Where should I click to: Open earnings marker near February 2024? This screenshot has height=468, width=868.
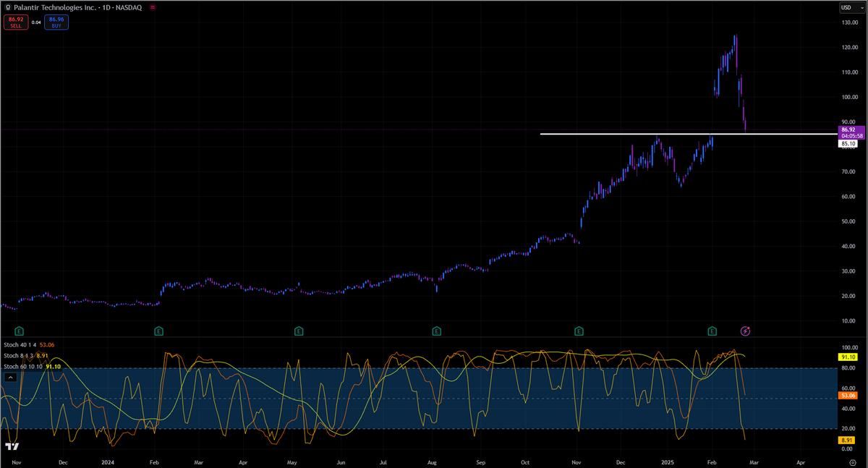[x=159, y=331]
